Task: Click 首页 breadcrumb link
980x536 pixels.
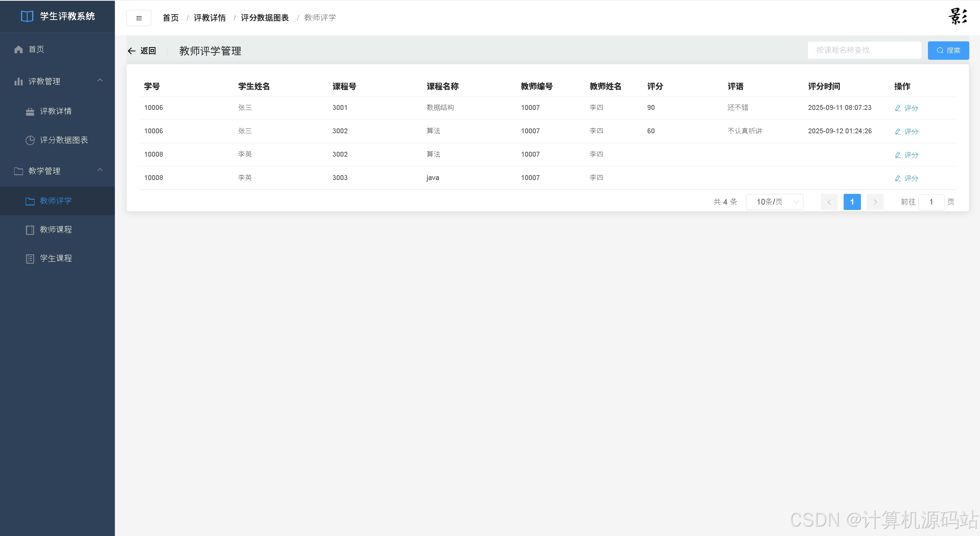Action: pyautogui.click(x=170, y=18)
